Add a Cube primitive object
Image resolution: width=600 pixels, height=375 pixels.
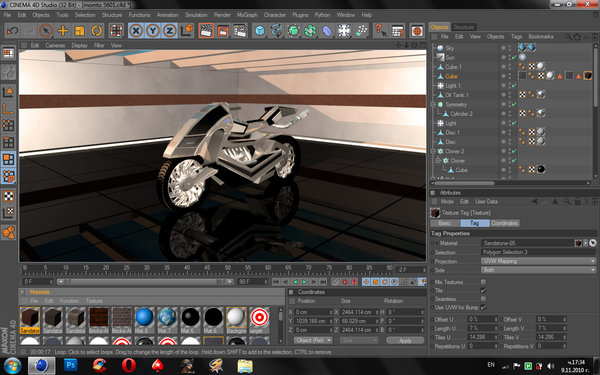(260, 31)
